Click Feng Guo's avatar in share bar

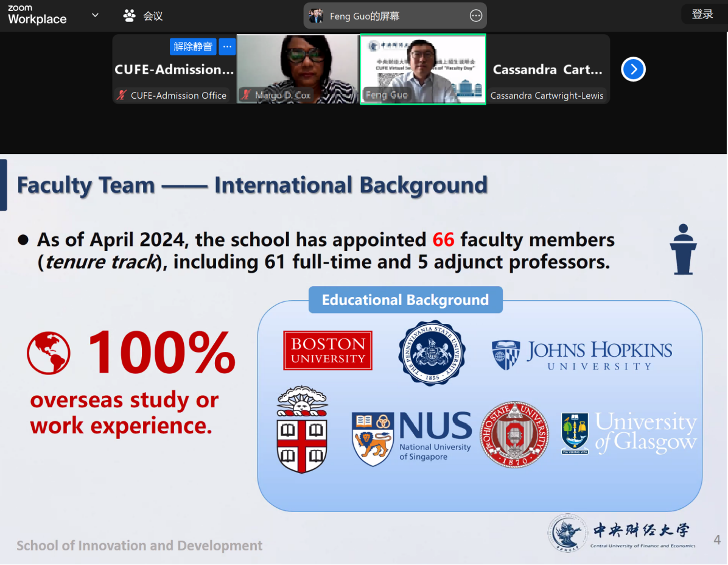pyautogui.click(x=316, y=16)
